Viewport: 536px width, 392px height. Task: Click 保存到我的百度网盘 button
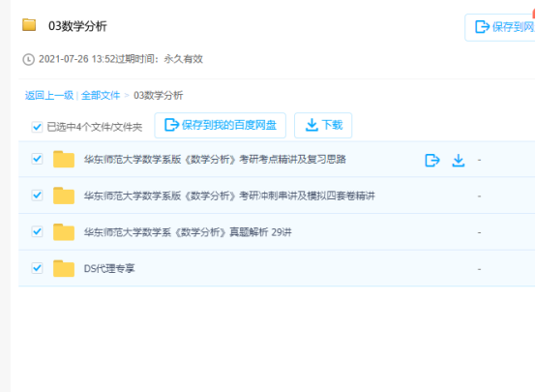click(221, 125)
